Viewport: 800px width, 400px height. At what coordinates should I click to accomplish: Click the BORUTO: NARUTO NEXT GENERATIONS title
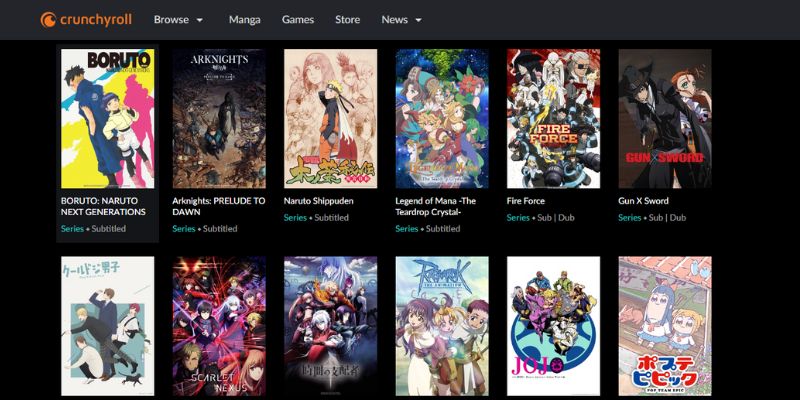(103, 206)
